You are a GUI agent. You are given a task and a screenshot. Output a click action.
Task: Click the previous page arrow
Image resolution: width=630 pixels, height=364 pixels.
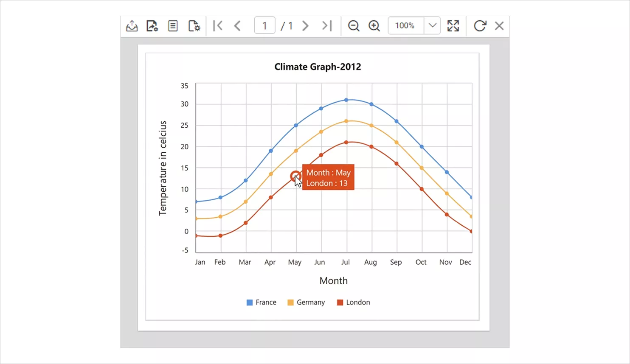pos(237,25)
